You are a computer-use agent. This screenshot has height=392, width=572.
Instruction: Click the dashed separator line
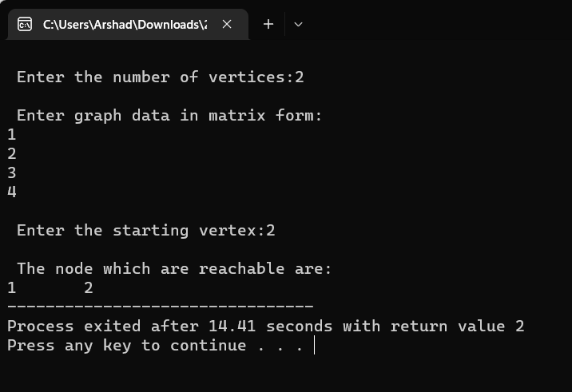point(160,306)
